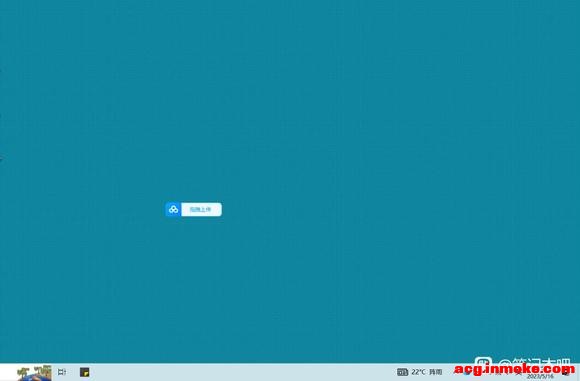This screenshot has height=381, width=580.
Task: Click the blue tray icon behind the watermark
Action: click(x=467, y=372)
